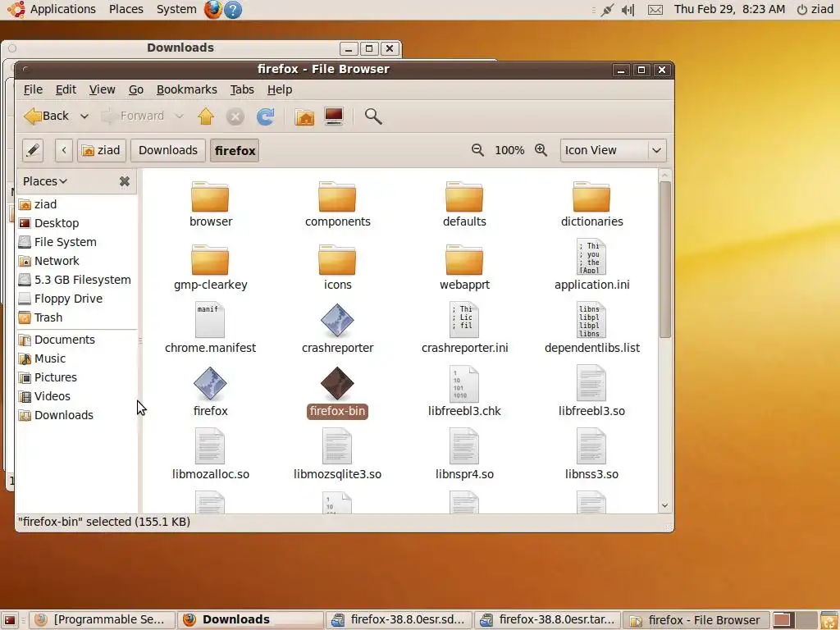
Task: Open the Applications menu in top panel
Action: 52,9
